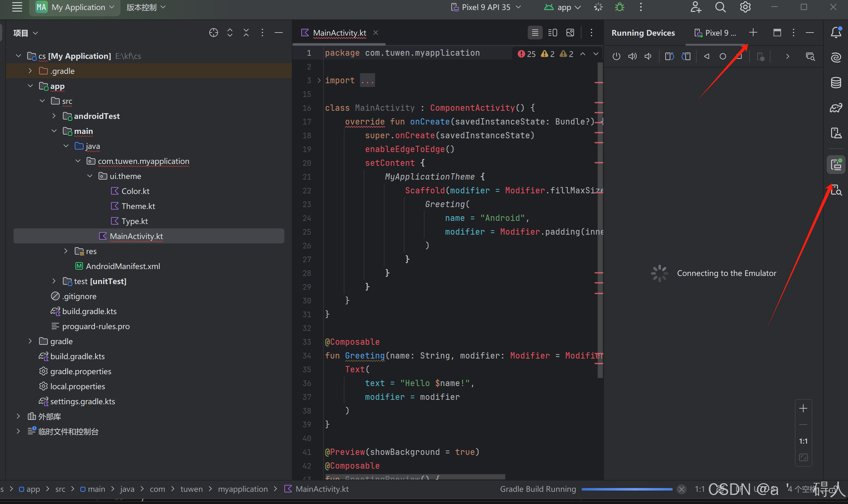Show more emulator toolbar actions chevron

coord(788,56)
